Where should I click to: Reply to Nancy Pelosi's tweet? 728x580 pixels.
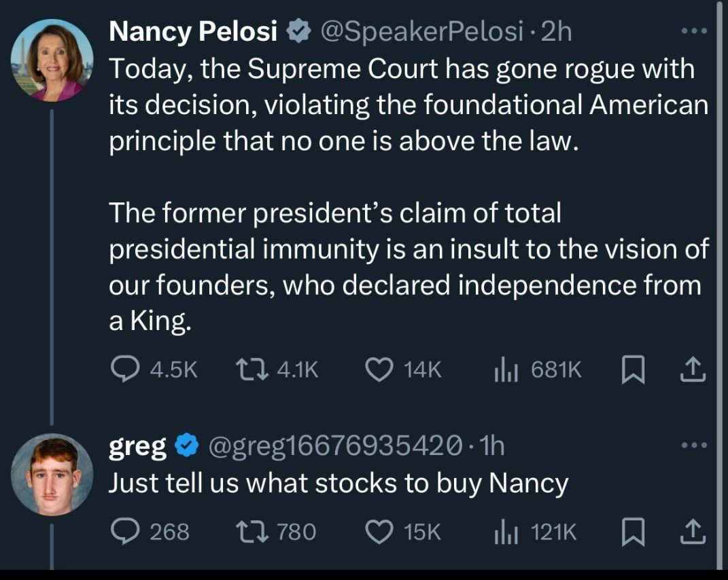[x=124, y=369]
